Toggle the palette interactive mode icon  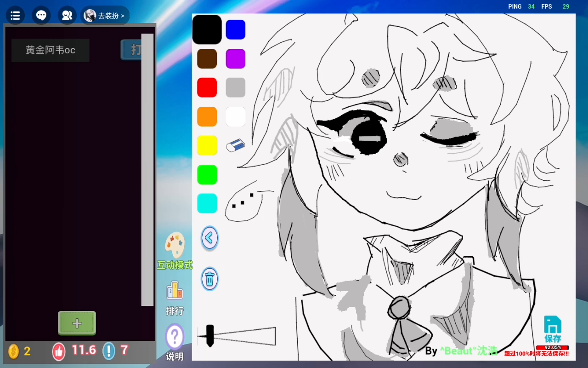(175, 245)
